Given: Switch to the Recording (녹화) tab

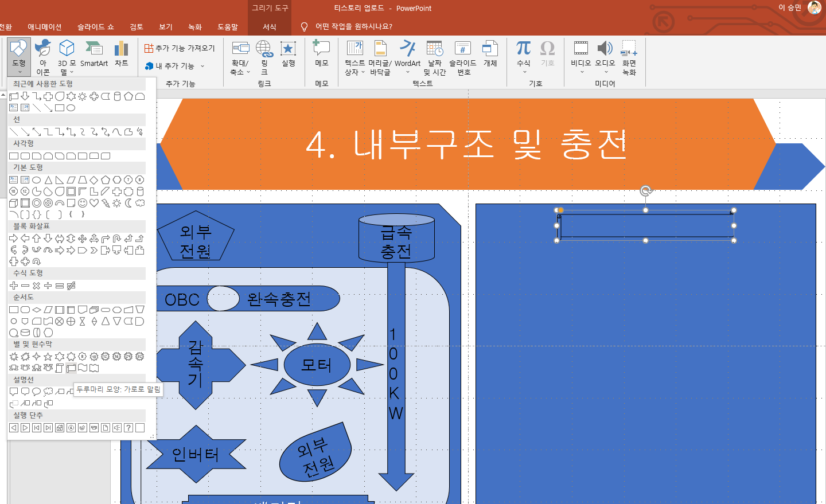Looking at the screenshot, I should click(x=195, y=27).
